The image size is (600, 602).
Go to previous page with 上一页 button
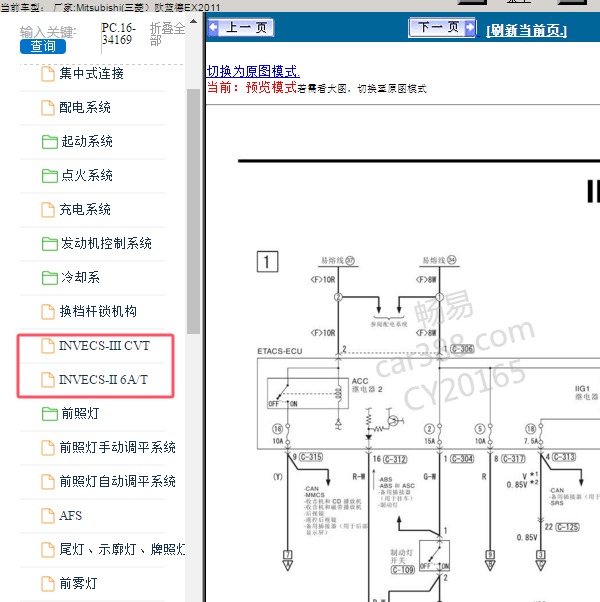241,28
